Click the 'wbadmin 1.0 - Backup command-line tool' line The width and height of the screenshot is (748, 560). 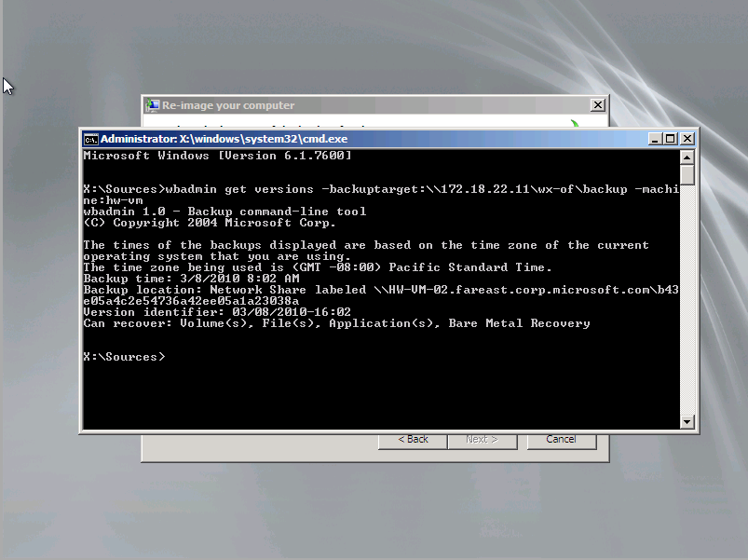coord(224,212)
